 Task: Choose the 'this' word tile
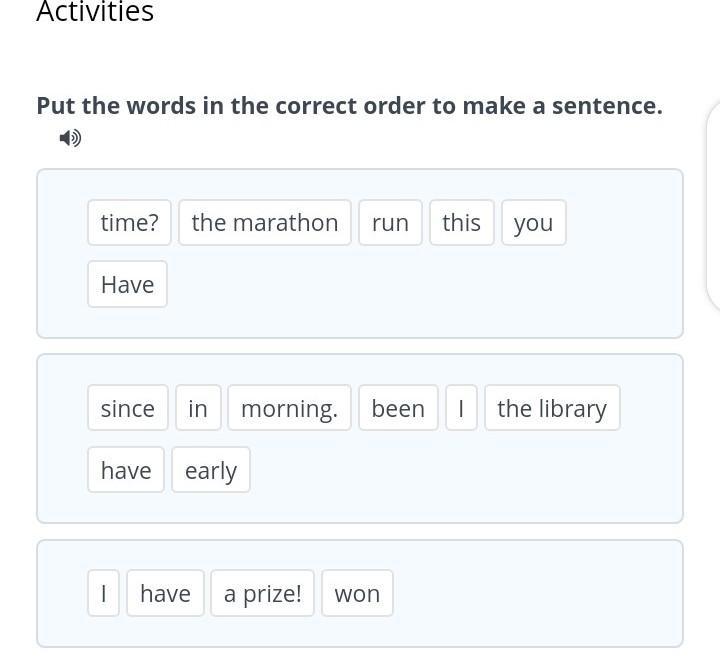pyautogui.click(x=461, y=223)
